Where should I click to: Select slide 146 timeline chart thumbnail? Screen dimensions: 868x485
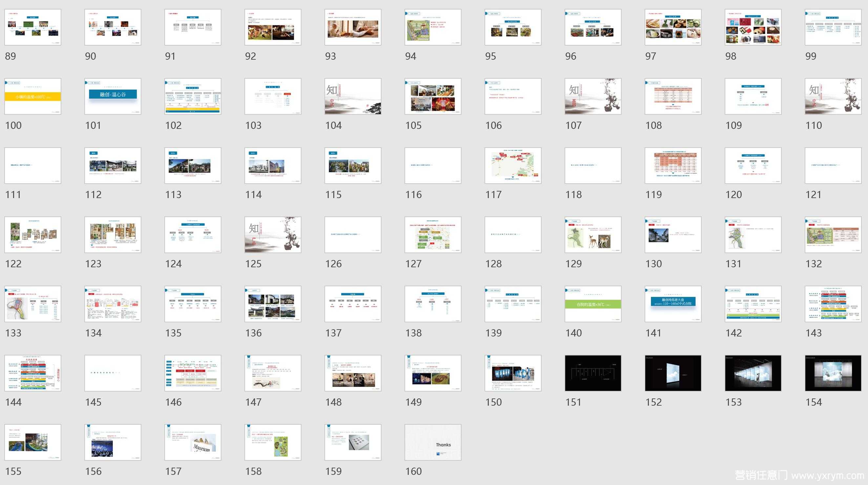tap(193, 373)
